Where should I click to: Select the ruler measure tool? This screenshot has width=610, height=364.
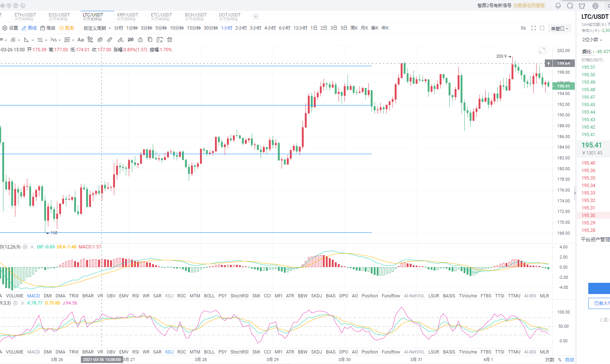click(110, 40)
